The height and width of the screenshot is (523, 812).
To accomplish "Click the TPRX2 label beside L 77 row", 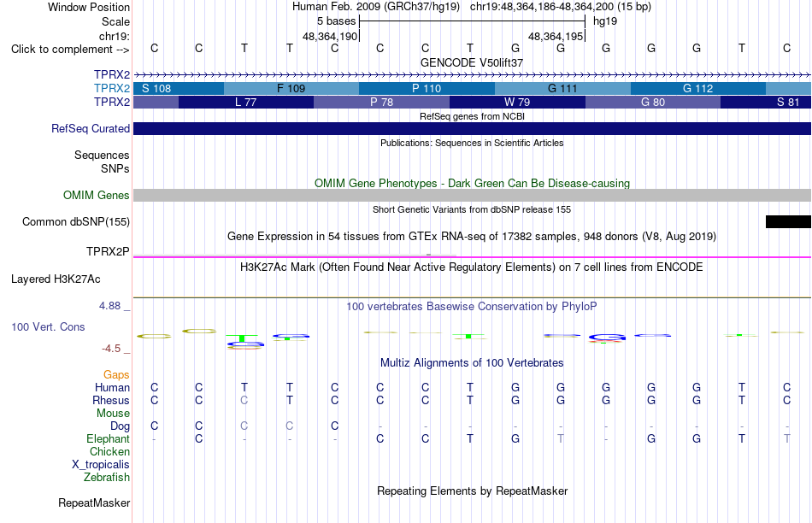I will click(x=112, y=102).
